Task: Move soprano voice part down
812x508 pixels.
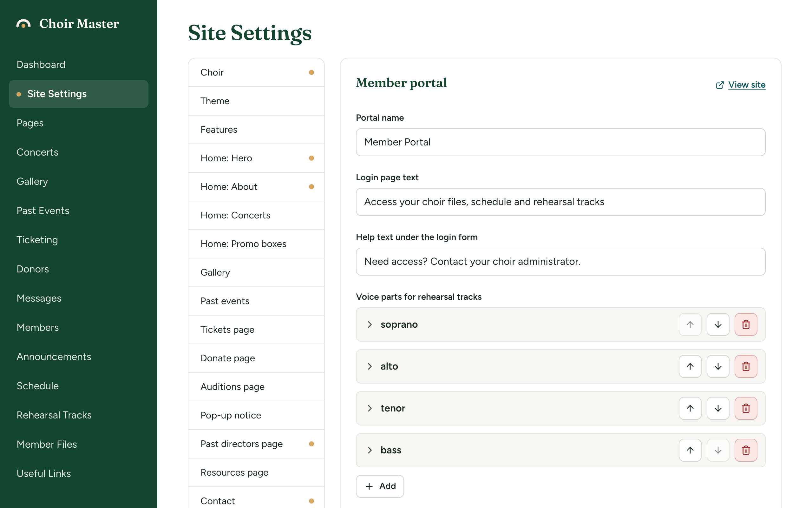Action: [718, 324]
